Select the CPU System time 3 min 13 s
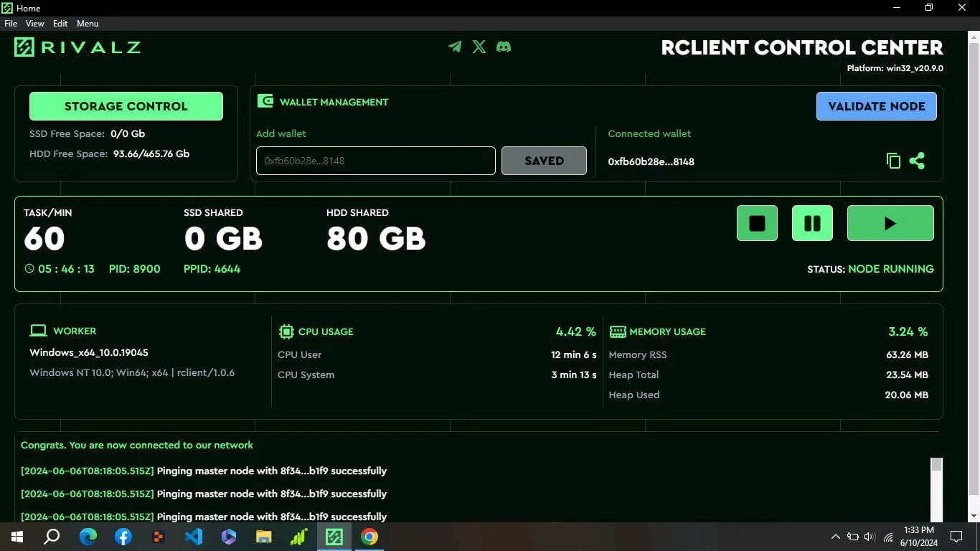Image resolution: width=980 pixels, height=551 pixels. tap(574, 375)
